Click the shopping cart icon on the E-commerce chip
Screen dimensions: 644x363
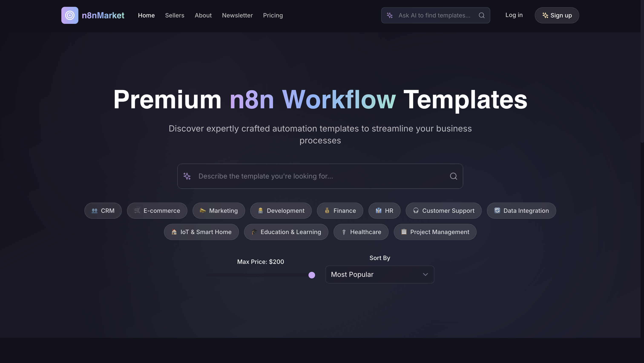pyautogui.click(x=137, y=211)
